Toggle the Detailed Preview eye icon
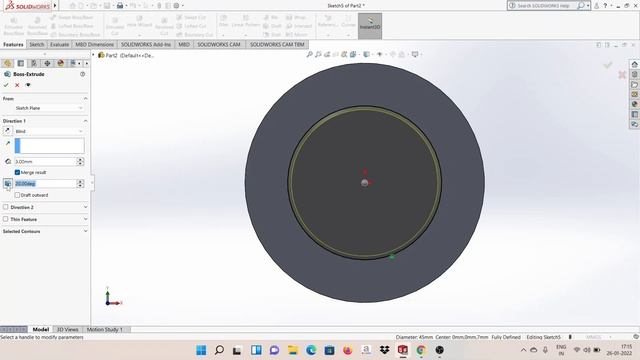The width and height of the screenshot is (640, 360). click(x=28, y=85)
